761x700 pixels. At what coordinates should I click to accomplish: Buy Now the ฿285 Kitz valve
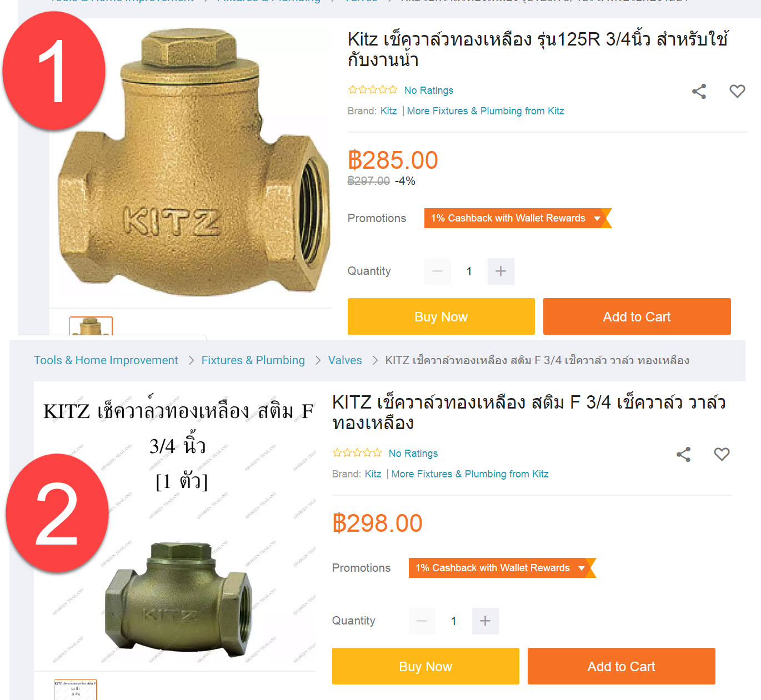[x=441, y=316]
